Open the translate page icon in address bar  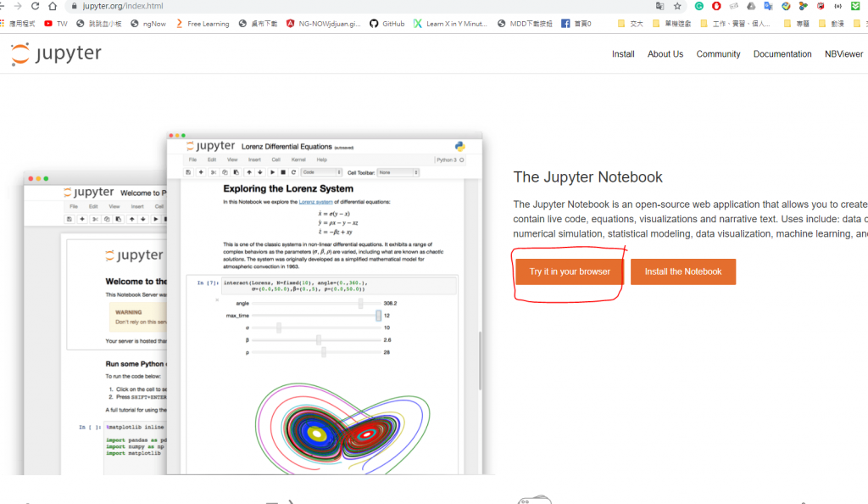click(659, 6)
